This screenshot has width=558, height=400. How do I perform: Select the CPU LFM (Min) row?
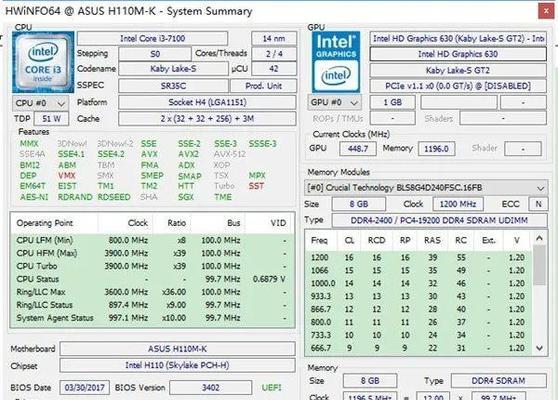coord(153,240)
